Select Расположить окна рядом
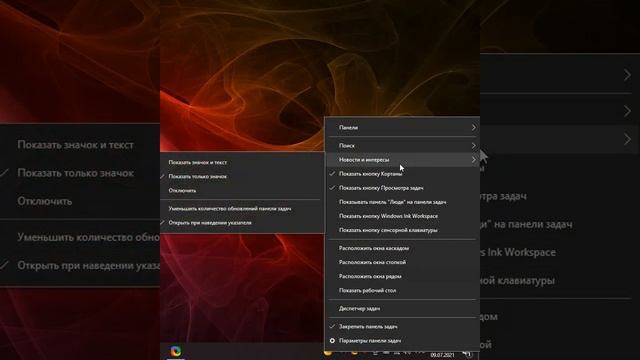Image resolution: width=640 pixels, height=360 pixels. 402,276
